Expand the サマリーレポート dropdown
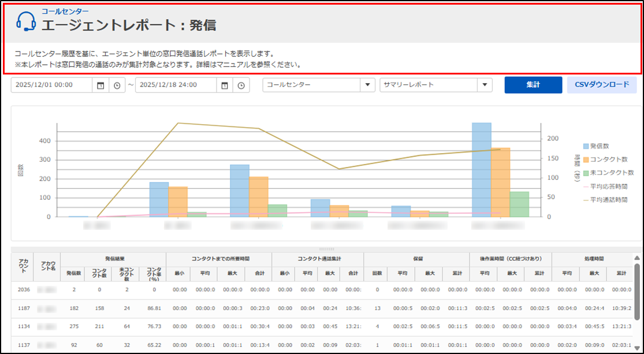This screenshot has width=644, height=354. coord(485,85)
